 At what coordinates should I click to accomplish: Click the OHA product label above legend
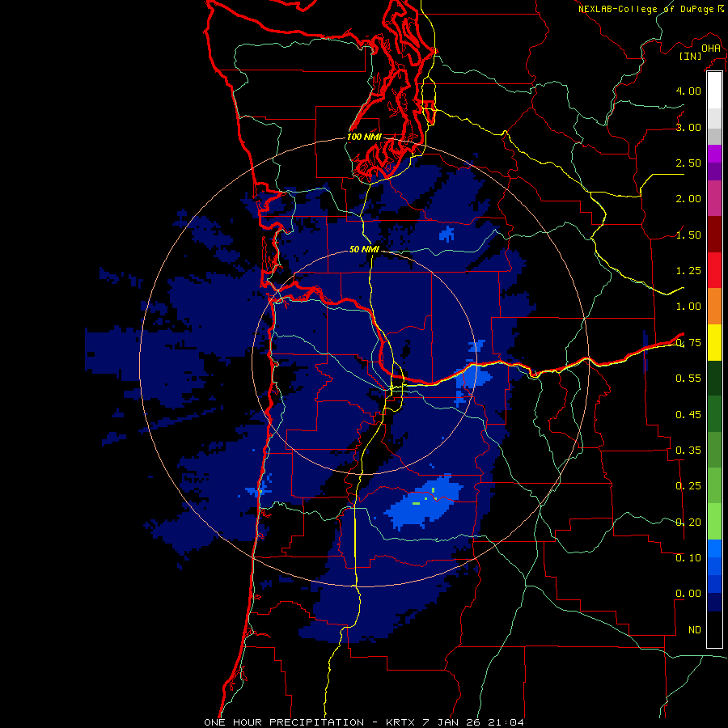click(x=711, y=49)
